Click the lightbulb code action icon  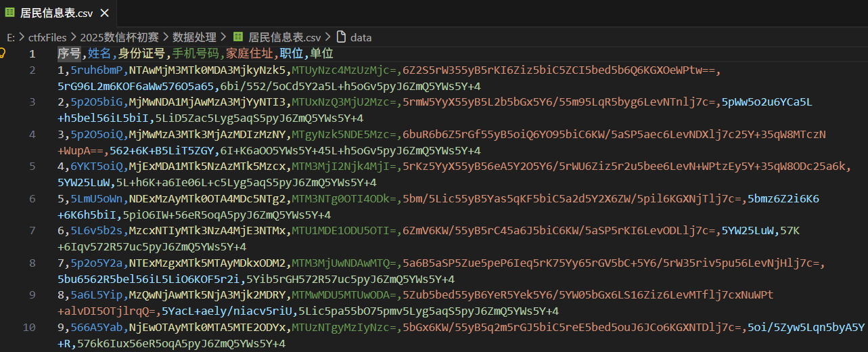point(3,53)
